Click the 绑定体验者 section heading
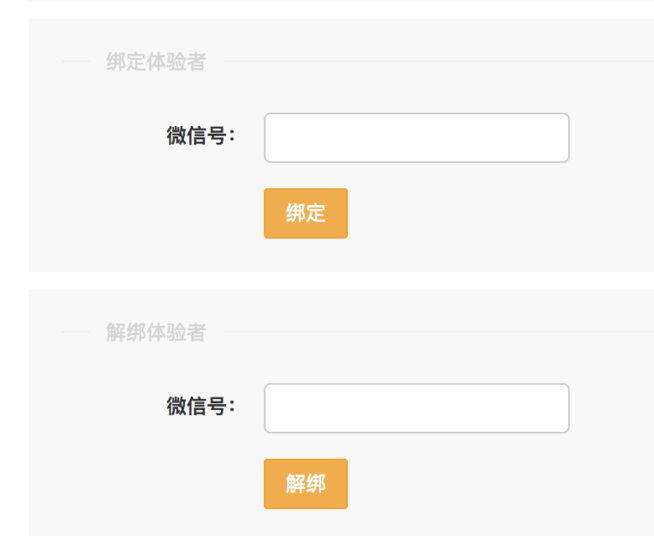Image resolution: width=654 pixels, height=536 pixels. [156, 62]
